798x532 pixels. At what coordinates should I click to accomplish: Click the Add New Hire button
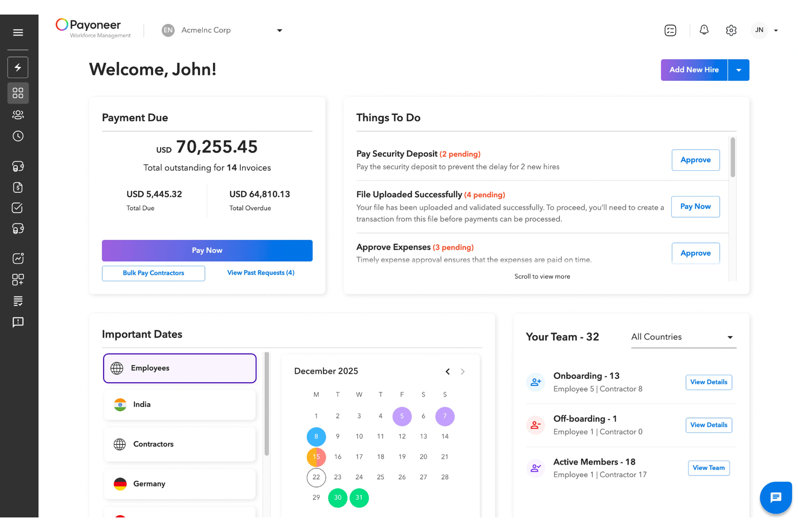pos(694,70)
